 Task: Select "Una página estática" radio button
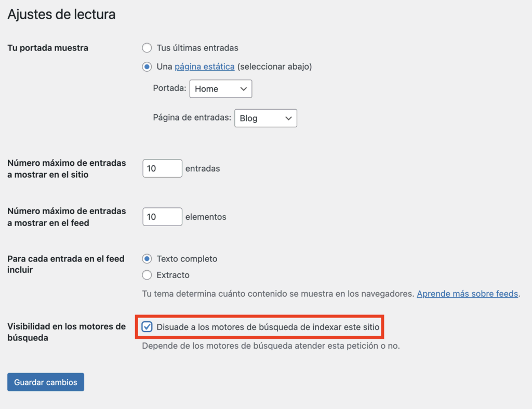coord(147,67)
